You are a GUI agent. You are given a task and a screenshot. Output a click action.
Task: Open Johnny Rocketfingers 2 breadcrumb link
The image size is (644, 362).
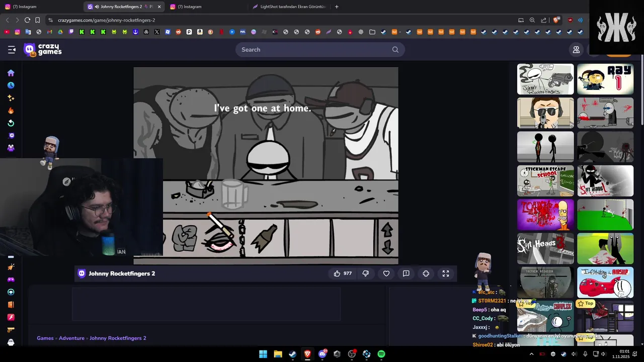(118, 338)
